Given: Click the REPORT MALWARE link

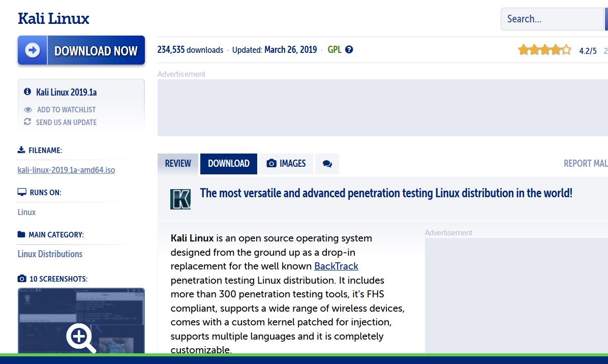Looking at the screenshot, I should (x=586, y=164).
